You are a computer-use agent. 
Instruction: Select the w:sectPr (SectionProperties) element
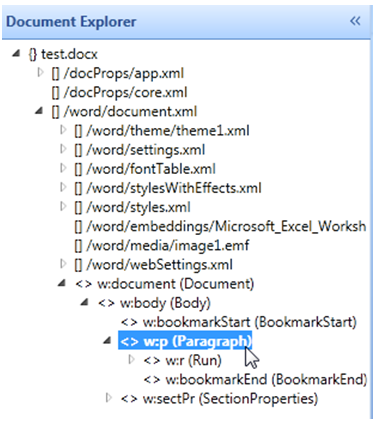point(219,399)
